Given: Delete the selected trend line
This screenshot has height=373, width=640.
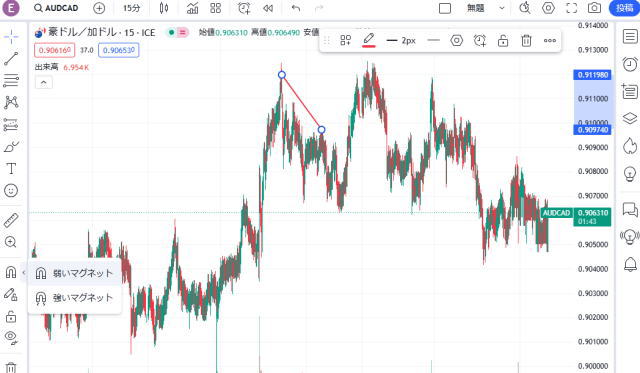Looking at the screenshot, I should click(526, 40).
